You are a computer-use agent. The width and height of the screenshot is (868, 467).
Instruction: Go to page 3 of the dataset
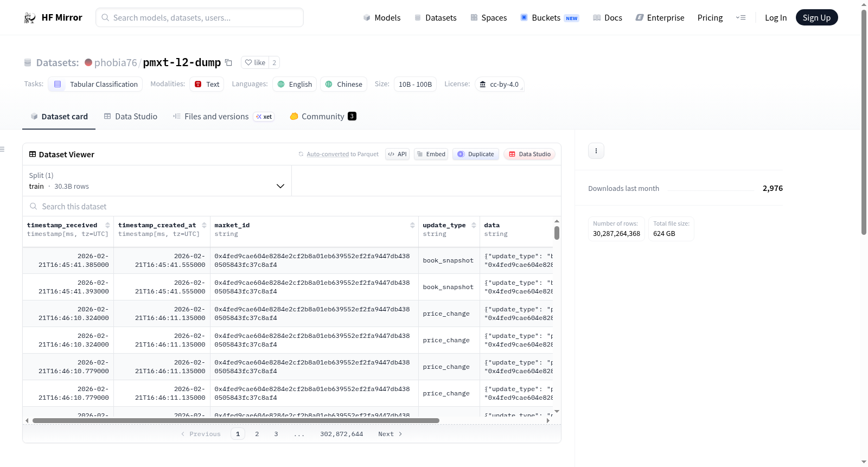(x=276, y=434)
